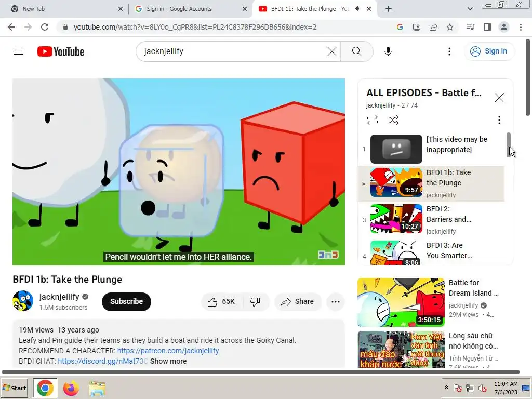Expand description with Show more
The width and height of the screenshot is (532, 399).
[168, 361]
